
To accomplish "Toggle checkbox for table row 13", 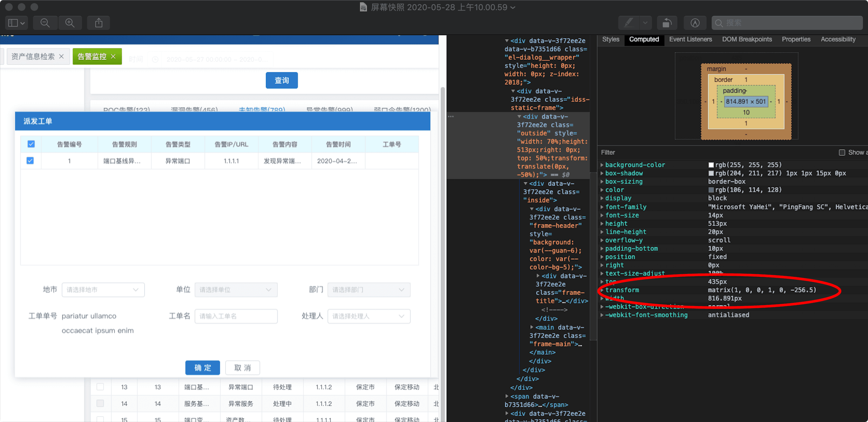I will click(100, 387).
